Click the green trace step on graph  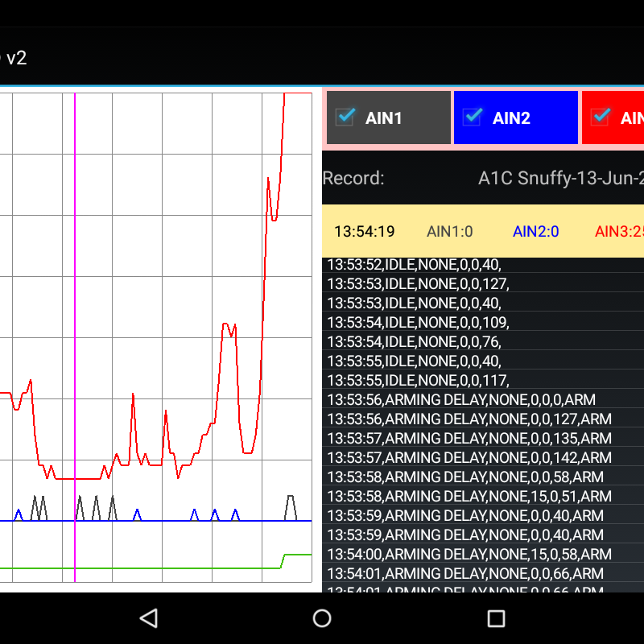[x=283, y=559]
